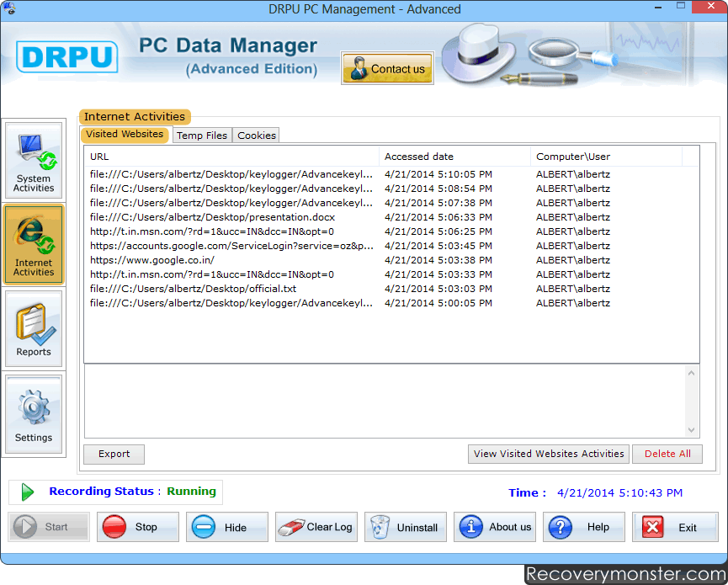Maximize the DRPU PC Management window
The width and height of the screenshot is (728, 585).
click(681, 7)
